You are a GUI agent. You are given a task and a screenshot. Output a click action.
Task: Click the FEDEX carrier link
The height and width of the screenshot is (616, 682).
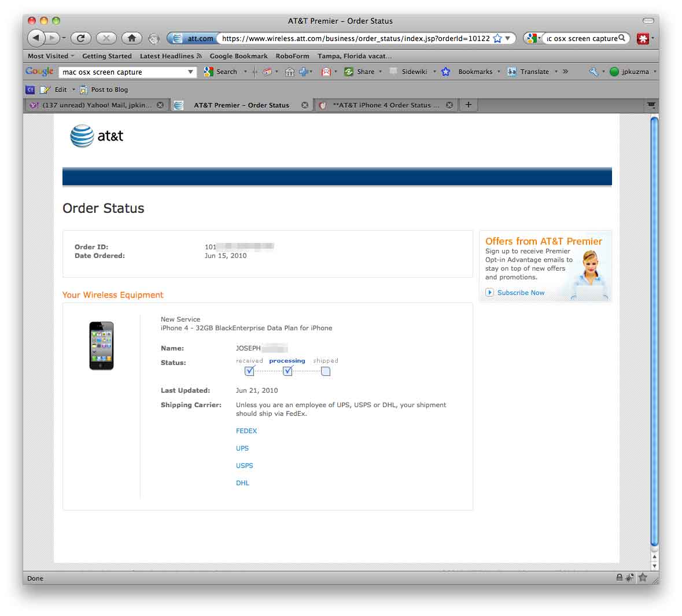pos(246,431)
